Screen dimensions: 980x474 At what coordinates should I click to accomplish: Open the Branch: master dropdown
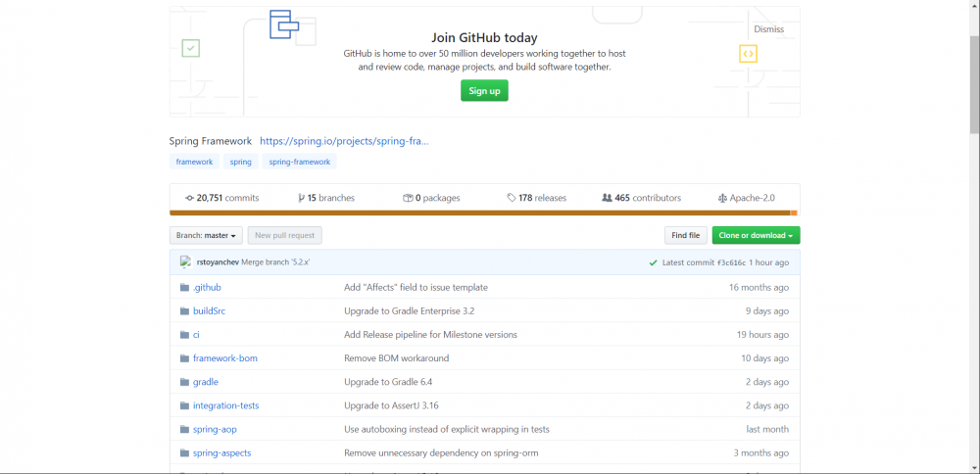206,235
